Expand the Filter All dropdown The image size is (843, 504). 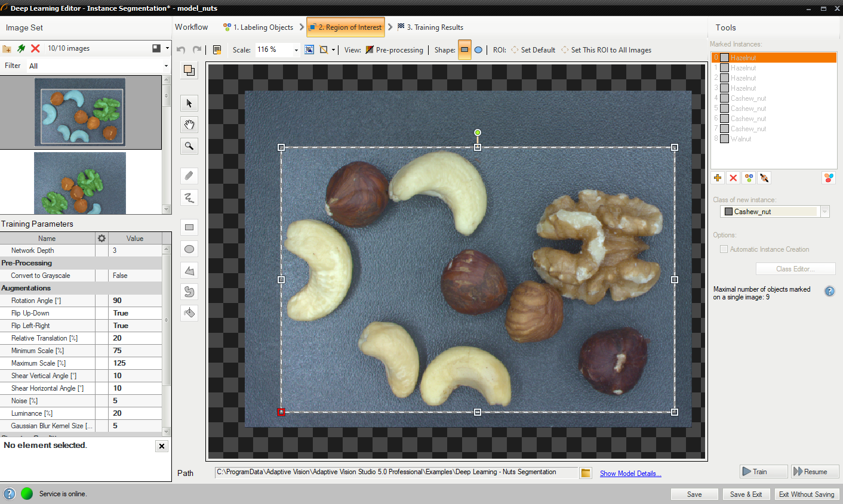(166, 66)
